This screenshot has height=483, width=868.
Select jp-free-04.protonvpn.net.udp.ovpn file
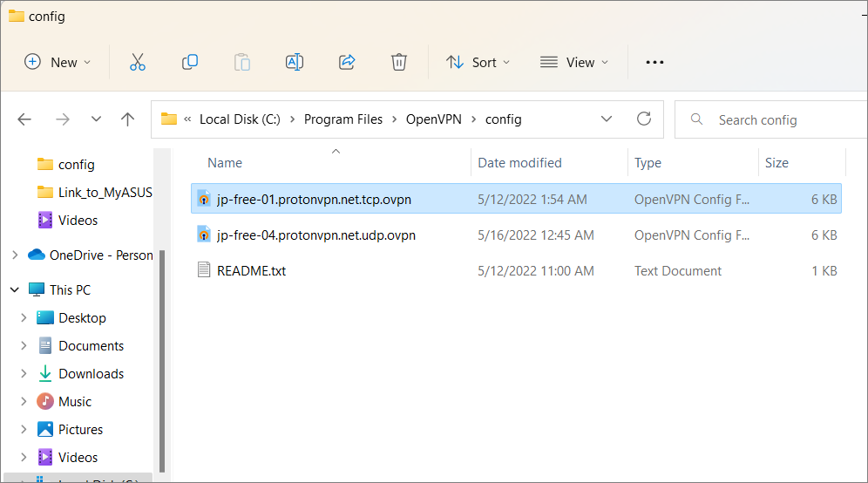pos(315,235)
